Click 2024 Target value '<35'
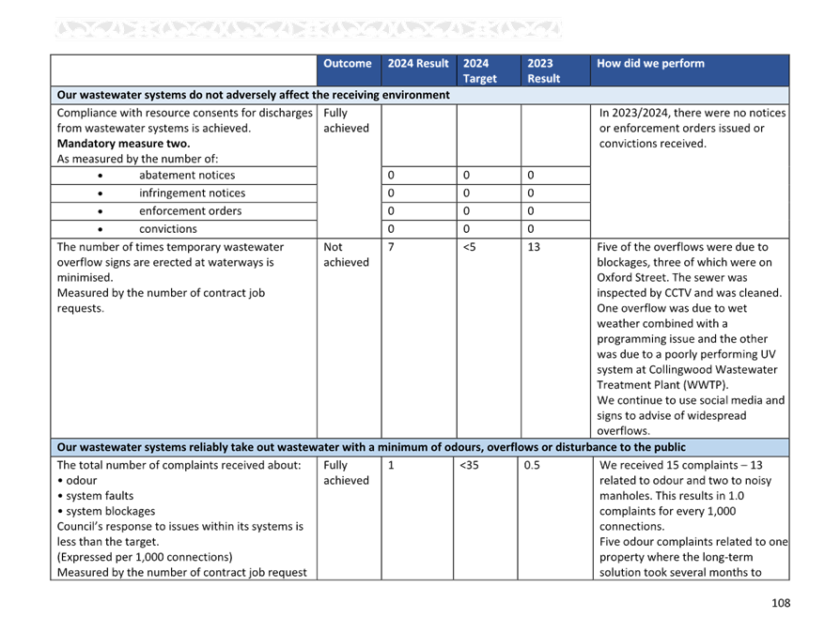Image resolution: width=840 pixels, height=634 pixels. pos(469,465)
